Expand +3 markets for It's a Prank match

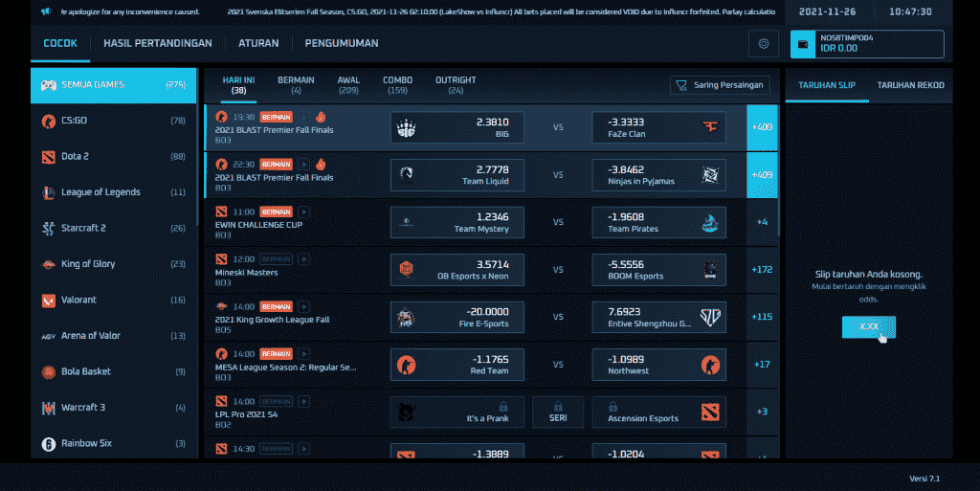click(762, 412)
